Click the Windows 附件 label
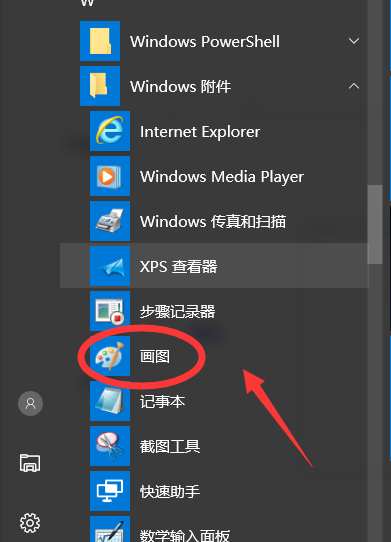Screen dimensions: 391x542 pos(180,86)
